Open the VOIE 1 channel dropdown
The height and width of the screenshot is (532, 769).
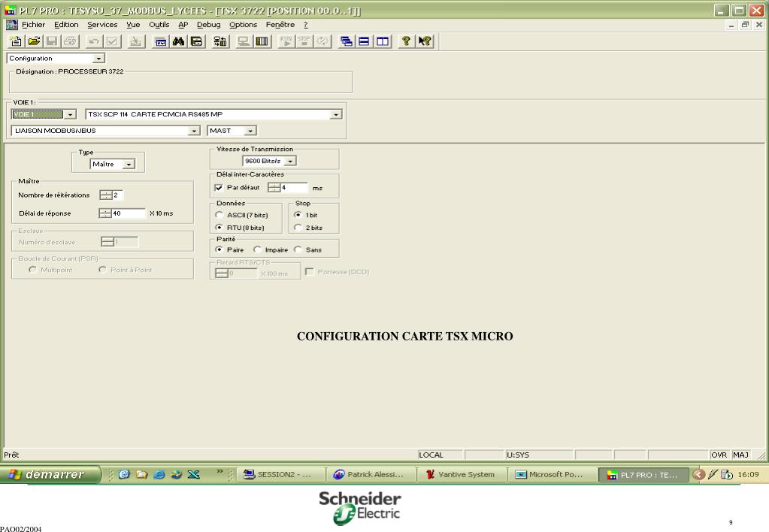click(71, 114)
